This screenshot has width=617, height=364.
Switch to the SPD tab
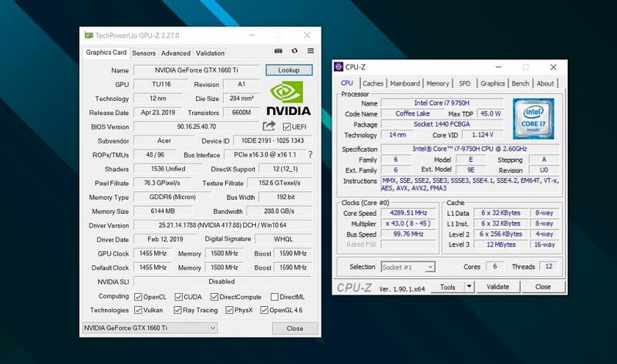click(464, 83)
